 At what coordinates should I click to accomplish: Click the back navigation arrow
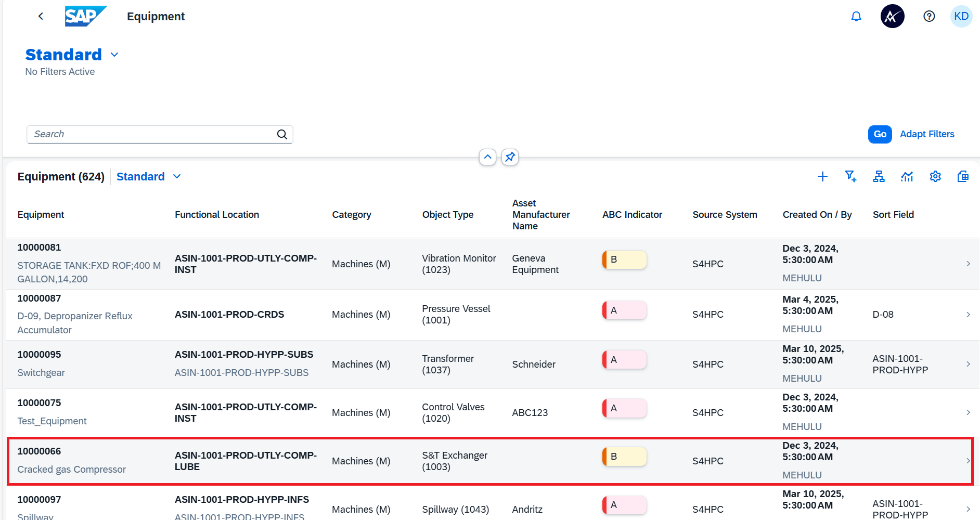point(41,16)
